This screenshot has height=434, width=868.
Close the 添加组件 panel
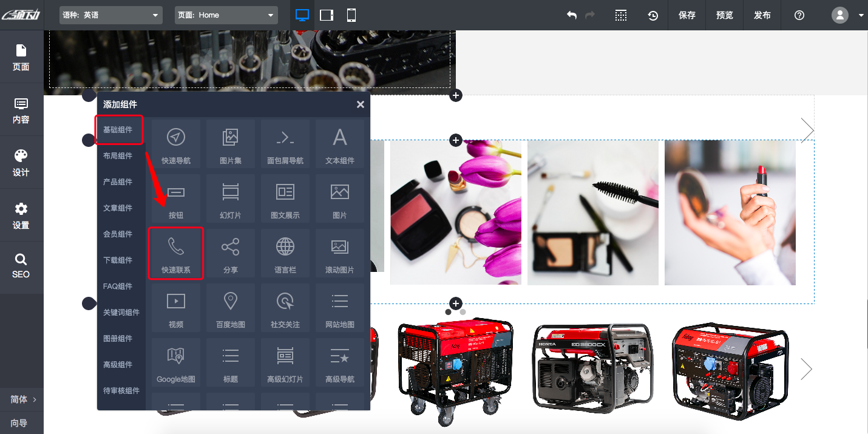[360, 104]
